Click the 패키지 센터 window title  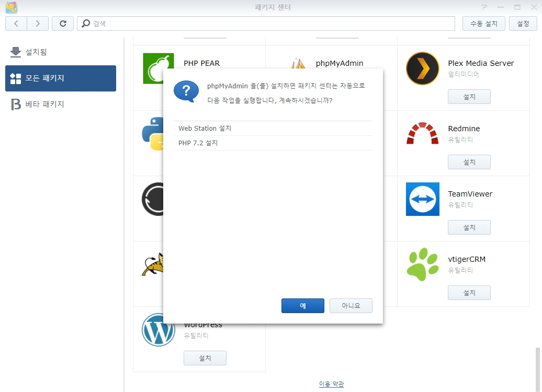[x=273, y=7]
